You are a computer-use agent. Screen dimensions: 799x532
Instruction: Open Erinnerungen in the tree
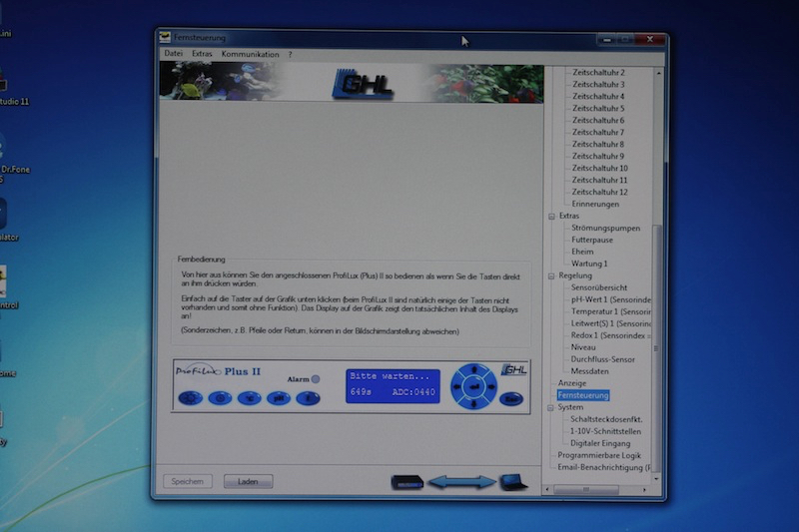[x=595, y=205]
